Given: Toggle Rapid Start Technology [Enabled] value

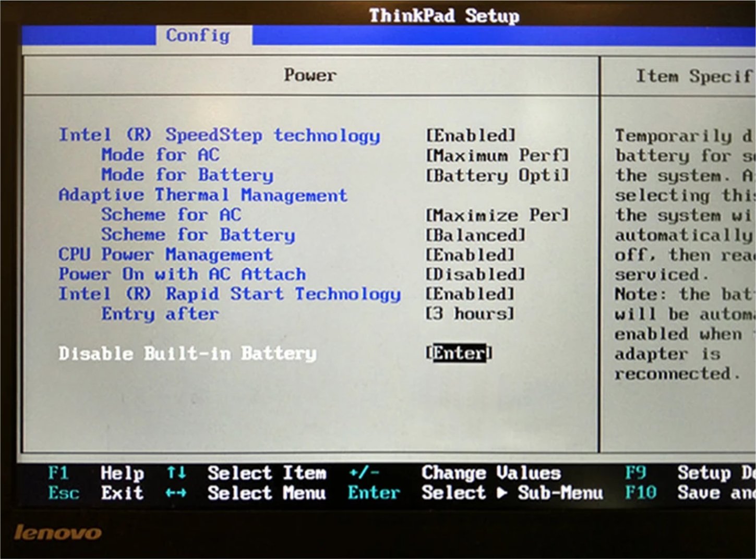Looking at the screenshot, I should (x=471, y=294).
